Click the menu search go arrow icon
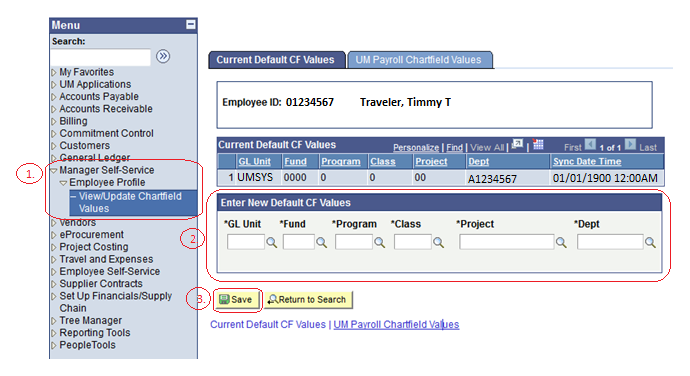This screenshot has width=690, height=376. [x=163, y=56]
